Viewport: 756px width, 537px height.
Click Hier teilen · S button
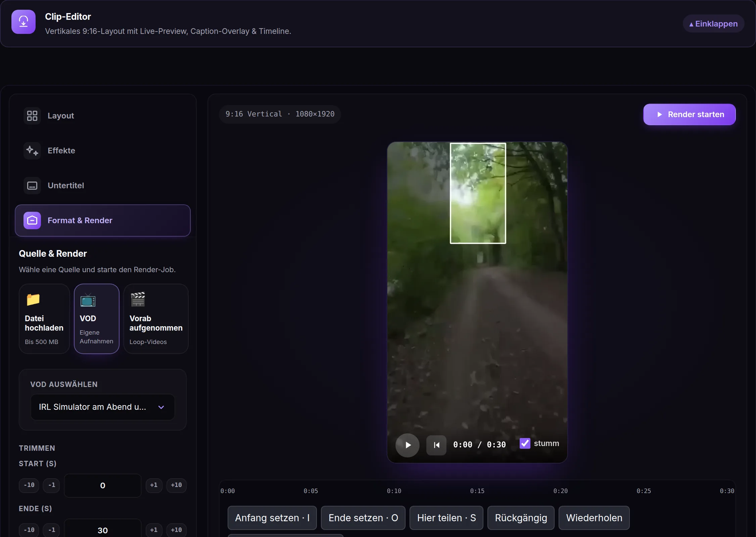click(446, 518)
